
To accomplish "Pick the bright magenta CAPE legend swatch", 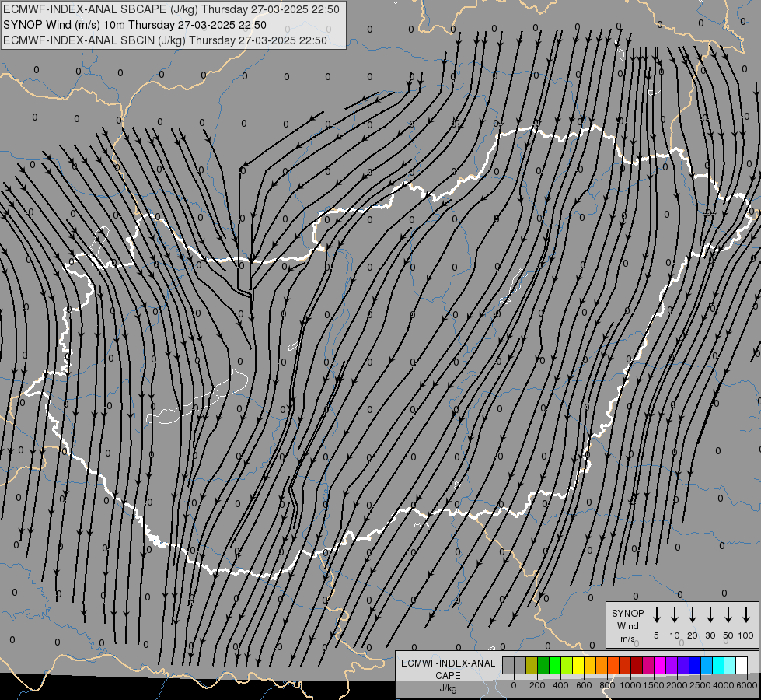I will (660, 666).
